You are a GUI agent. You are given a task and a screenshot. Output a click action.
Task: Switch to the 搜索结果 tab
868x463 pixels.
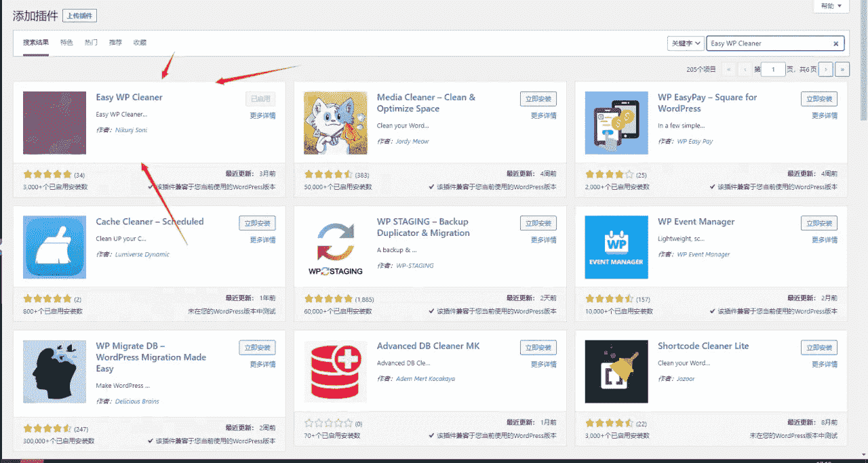coord(36,43)
